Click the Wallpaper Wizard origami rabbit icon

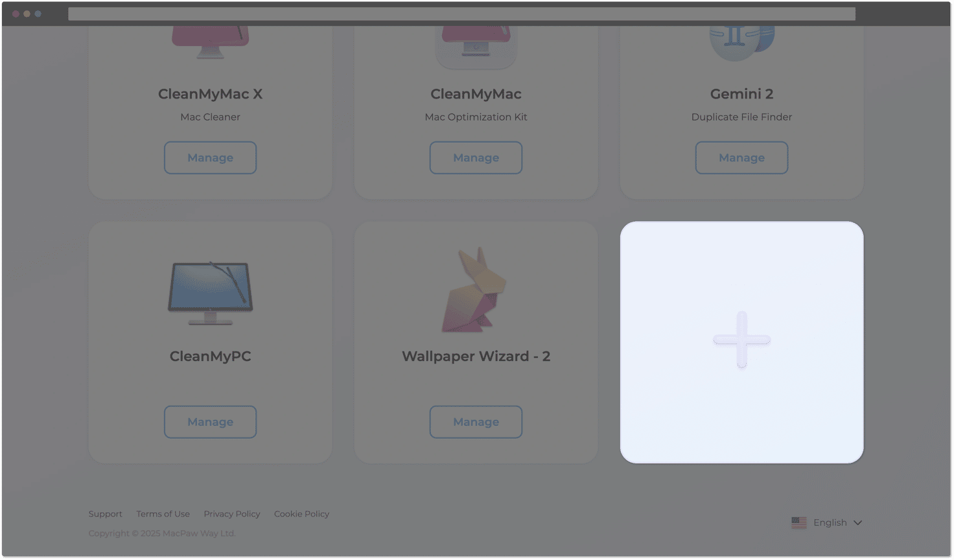pyautogui.click(x=474, y=290)
